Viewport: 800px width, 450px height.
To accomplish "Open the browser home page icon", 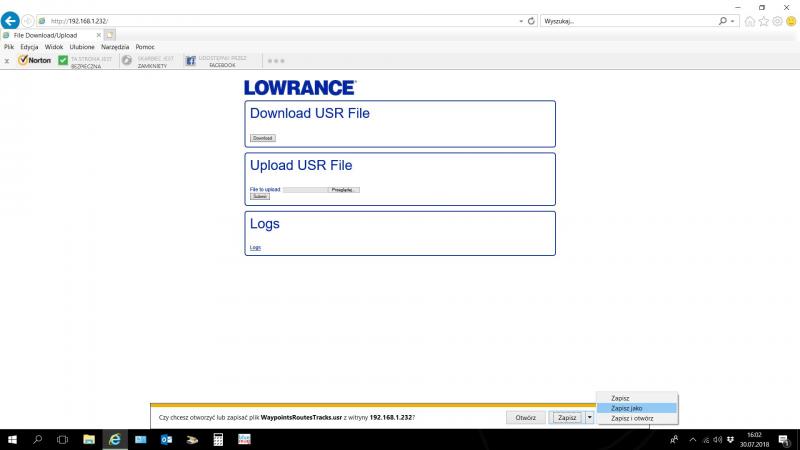I will [x=749, y=21].
